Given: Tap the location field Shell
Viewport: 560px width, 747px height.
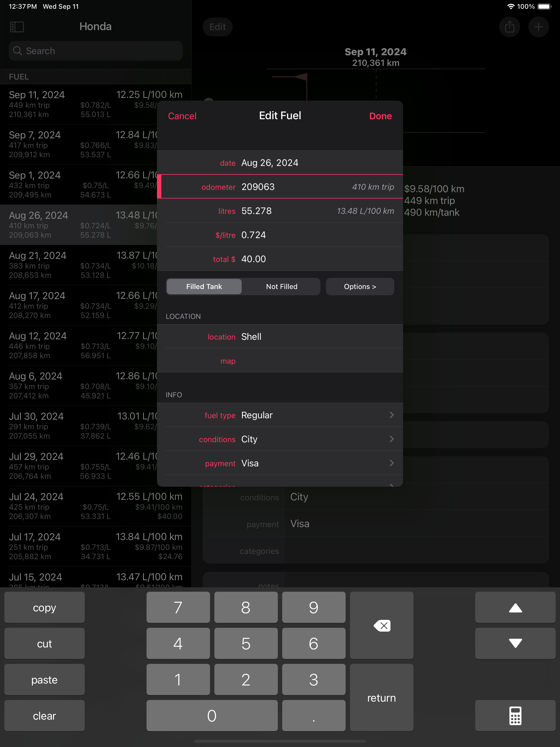Looking at the screenshot, I should click(280, 336).
